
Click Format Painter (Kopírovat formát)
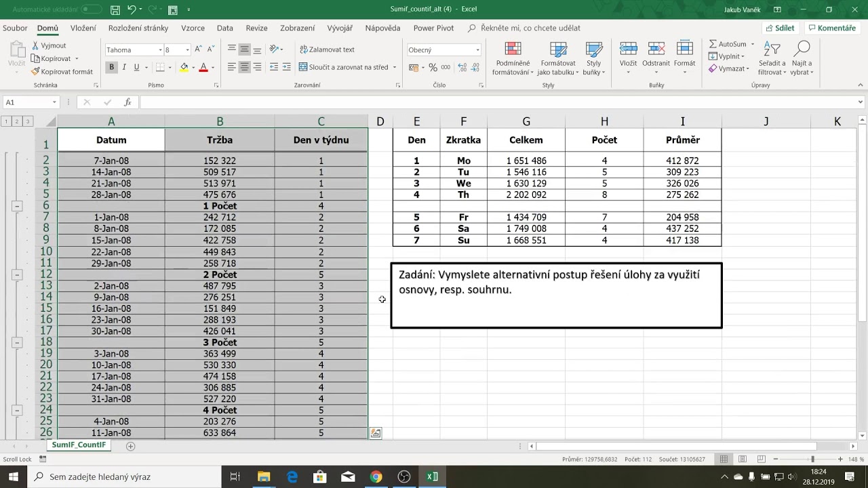point(62,71)
